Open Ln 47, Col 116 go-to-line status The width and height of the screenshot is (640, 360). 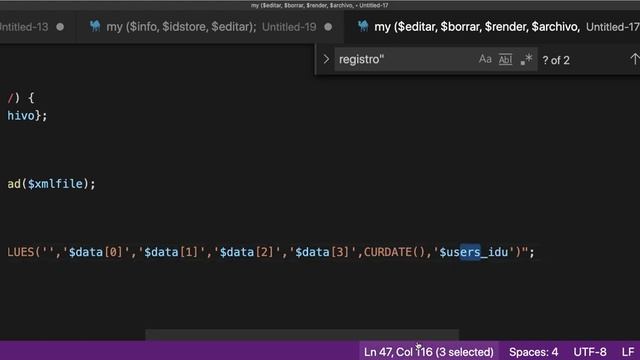point(429,351)
